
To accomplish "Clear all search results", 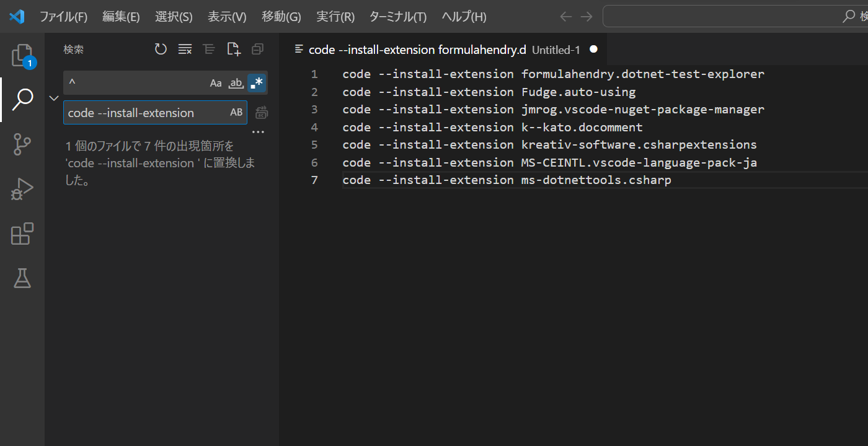I will pos(185,49).
